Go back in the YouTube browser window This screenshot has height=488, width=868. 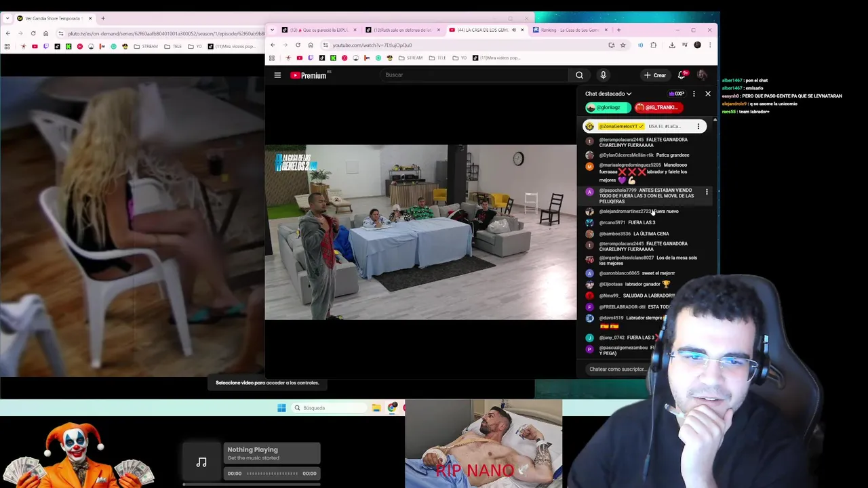(x=273, y=45)
